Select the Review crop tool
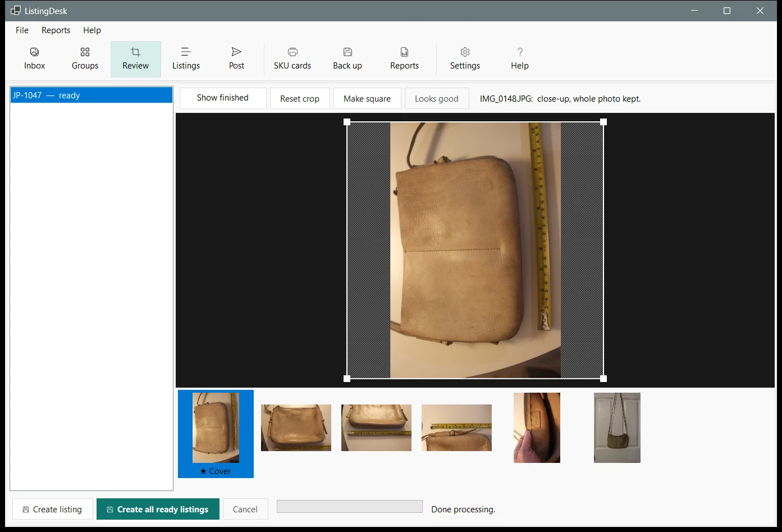The image size is (782, 532). click(135, 59)
